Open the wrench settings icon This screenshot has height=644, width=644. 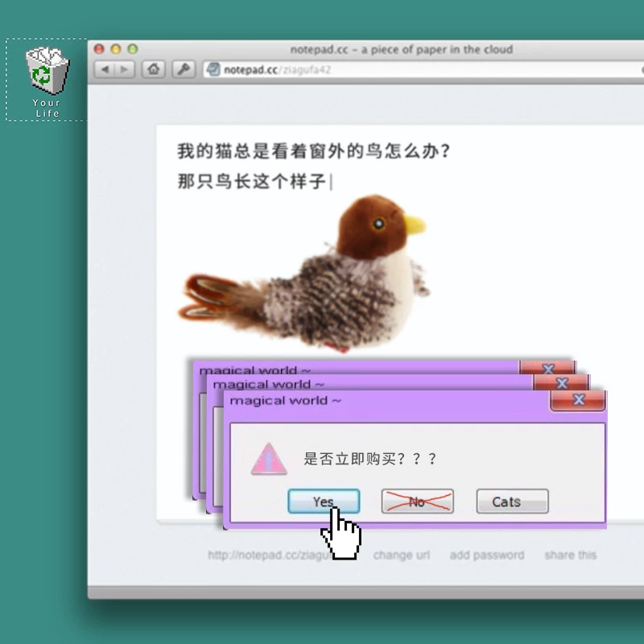(184, 69)
